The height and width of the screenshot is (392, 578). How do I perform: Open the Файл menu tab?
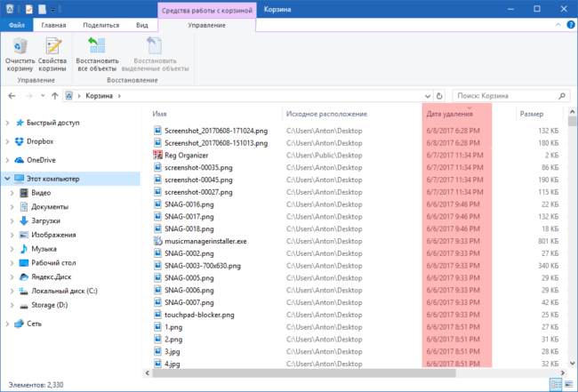tap(17, 25)
